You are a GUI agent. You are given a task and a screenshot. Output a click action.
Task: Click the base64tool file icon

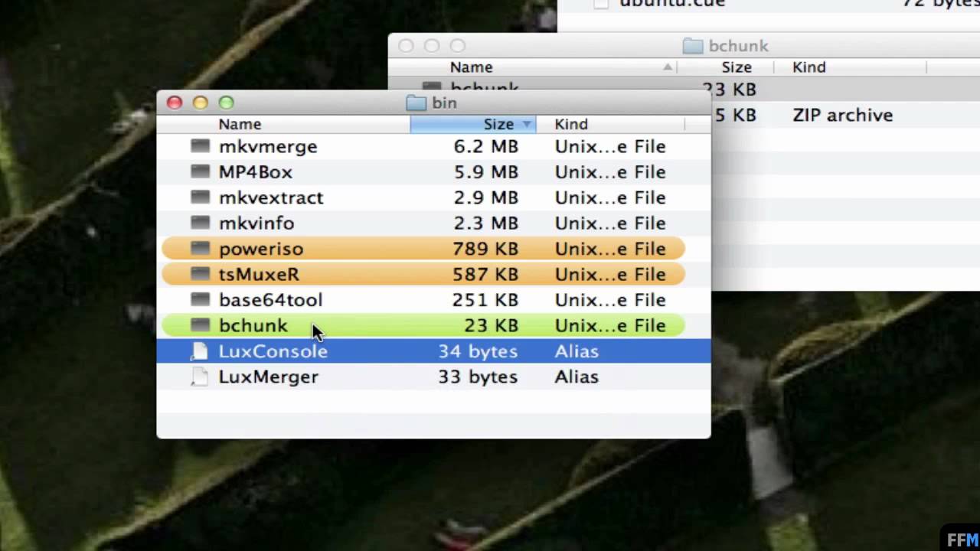point(201,300)
